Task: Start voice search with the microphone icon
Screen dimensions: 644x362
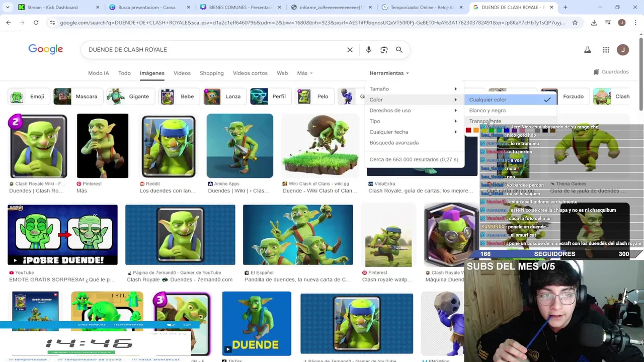Action: 369,50
